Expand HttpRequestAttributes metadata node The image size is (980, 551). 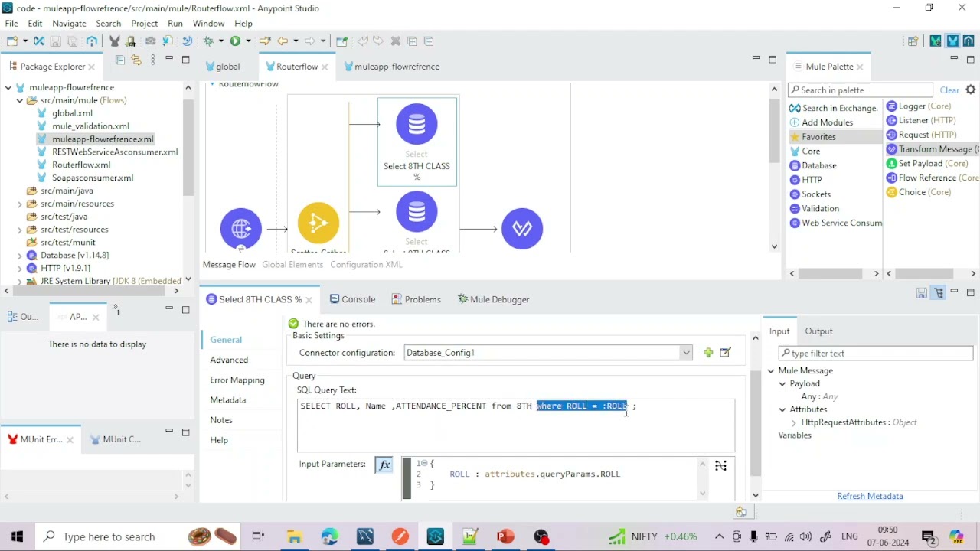tap(794, 422)
